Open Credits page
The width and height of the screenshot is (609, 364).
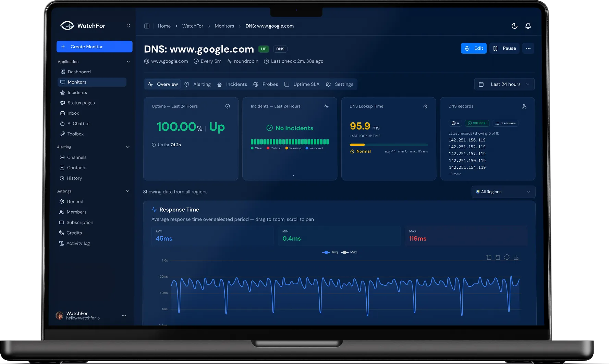[x=91, y=233]
